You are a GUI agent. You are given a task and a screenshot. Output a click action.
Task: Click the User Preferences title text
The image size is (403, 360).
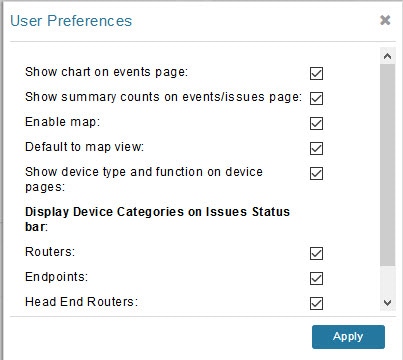pos(71,21)
